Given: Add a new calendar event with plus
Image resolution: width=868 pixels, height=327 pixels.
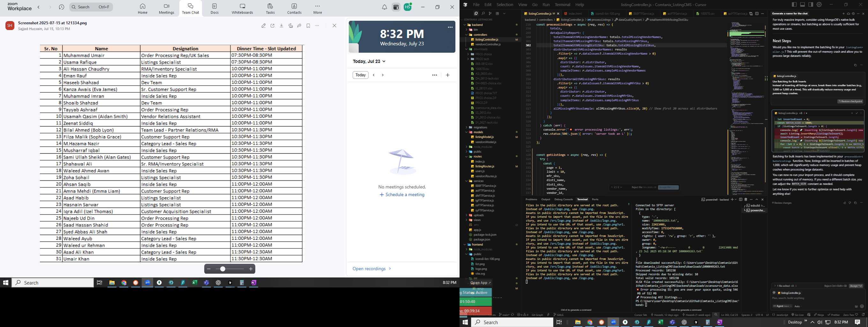Looking at the screenshot, I should click(x=447, y=75).
